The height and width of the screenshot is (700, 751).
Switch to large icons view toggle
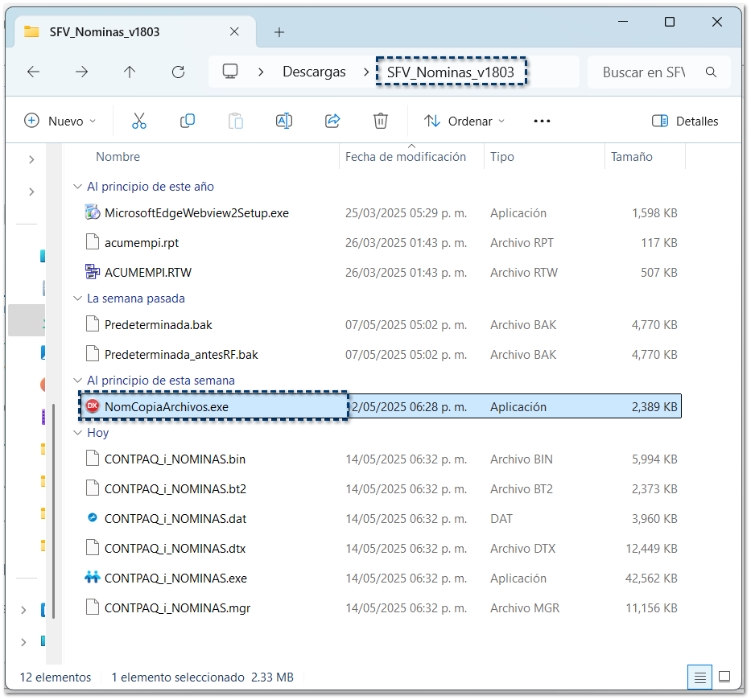tap(724, 677)
